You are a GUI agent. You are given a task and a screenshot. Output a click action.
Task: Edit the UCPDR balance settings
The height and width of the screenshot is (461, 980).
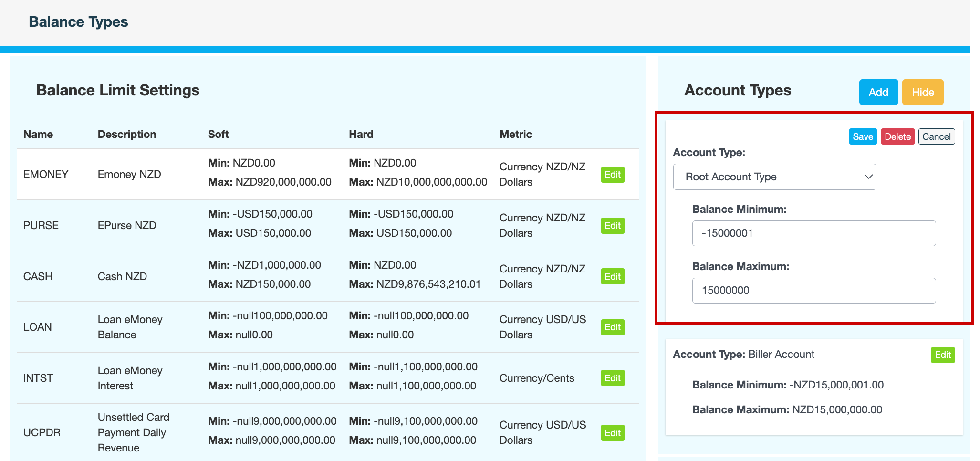612,433
